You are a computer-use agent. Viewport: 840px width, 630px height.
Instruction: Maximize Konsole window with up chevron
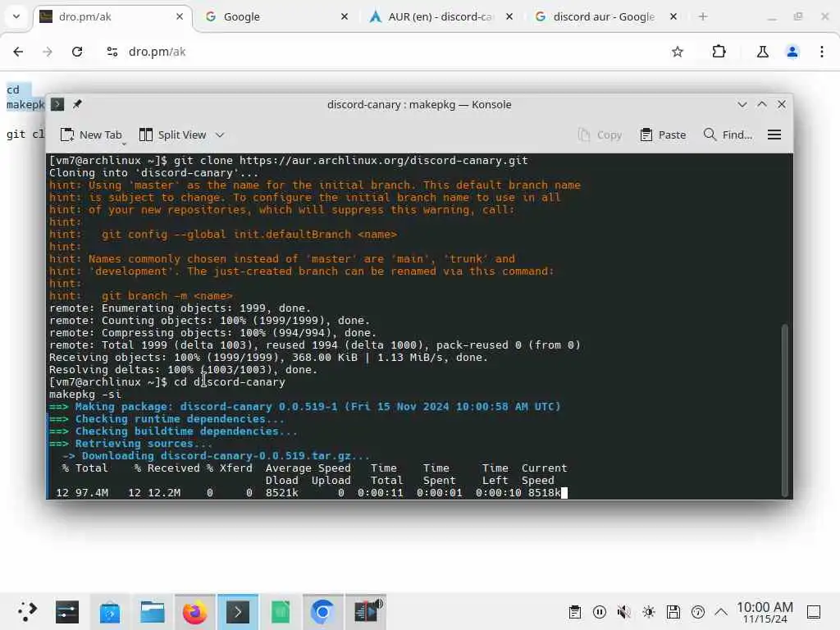[x=762, y=104]
